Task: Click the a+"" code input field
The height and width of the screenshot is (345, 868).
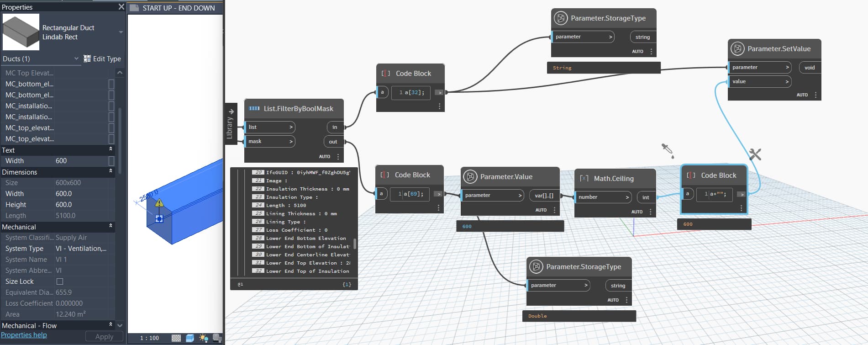Action: 715,194
